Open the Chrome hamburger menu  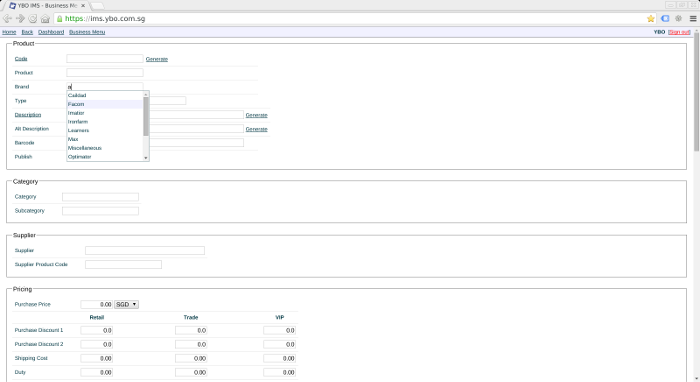[x=693, y=19]
